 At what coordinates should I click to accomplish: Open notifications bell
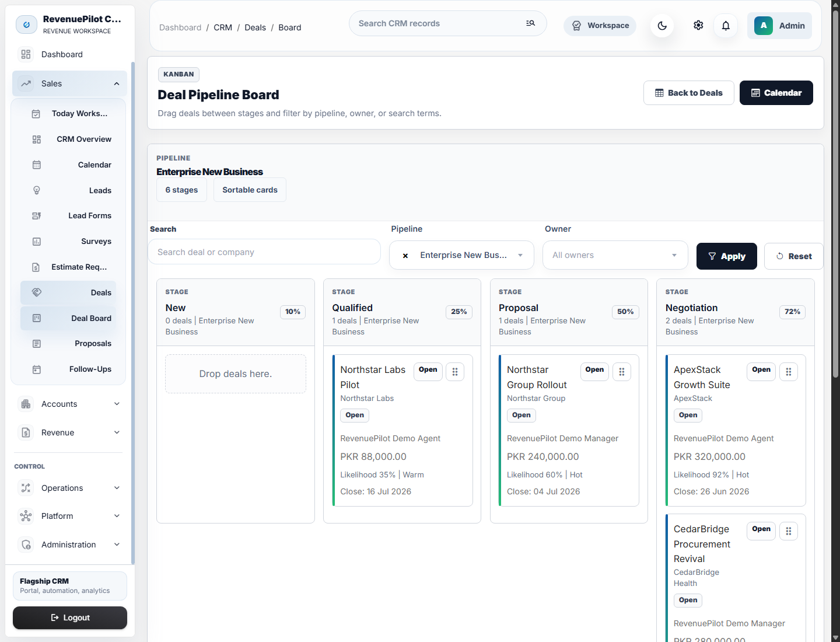(726, 26)
